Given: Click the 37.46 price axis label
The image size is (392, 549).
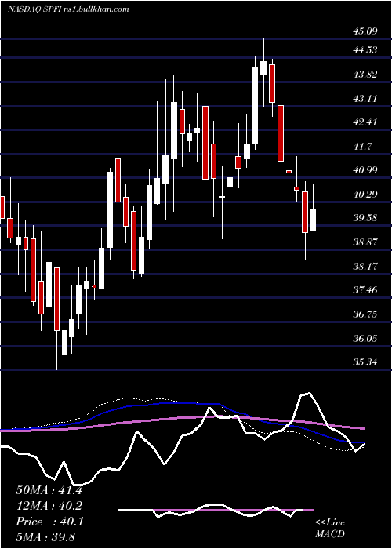Looking at the screenshot, I should (x=365, y=291).
